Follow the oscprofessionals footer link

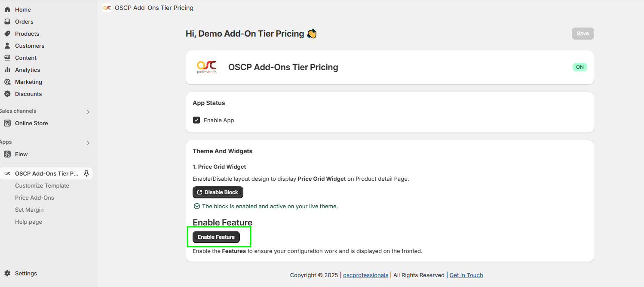pyautogui.click(x=365, y=275)
